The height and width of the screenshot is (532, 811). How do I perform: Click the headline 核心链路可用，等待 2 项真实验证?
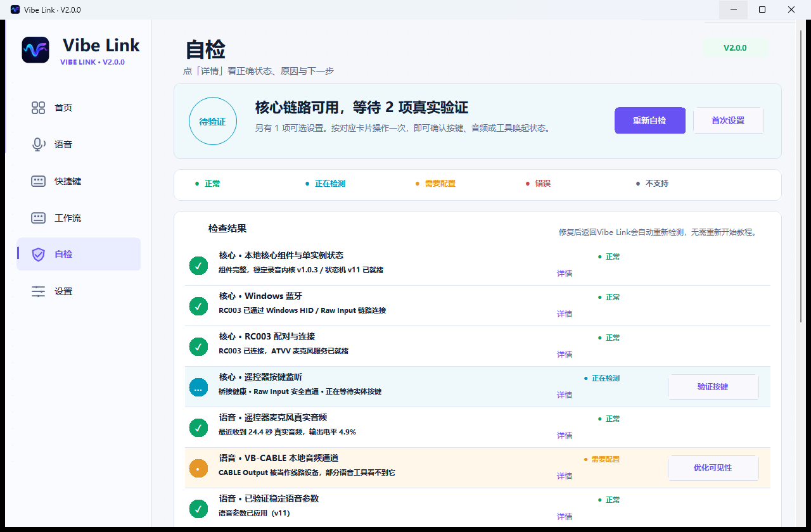tap(362, 108)
